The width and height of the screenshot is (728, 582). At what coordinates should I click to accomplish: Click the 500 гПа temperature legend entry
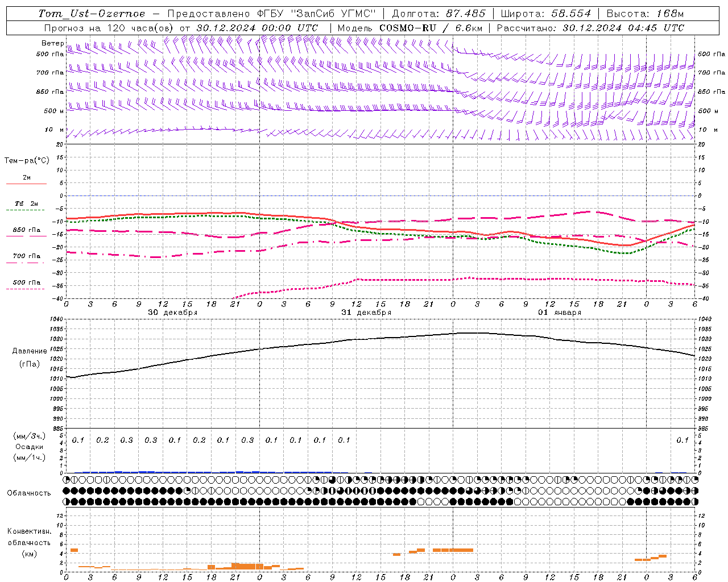click(x=26, y=282)
